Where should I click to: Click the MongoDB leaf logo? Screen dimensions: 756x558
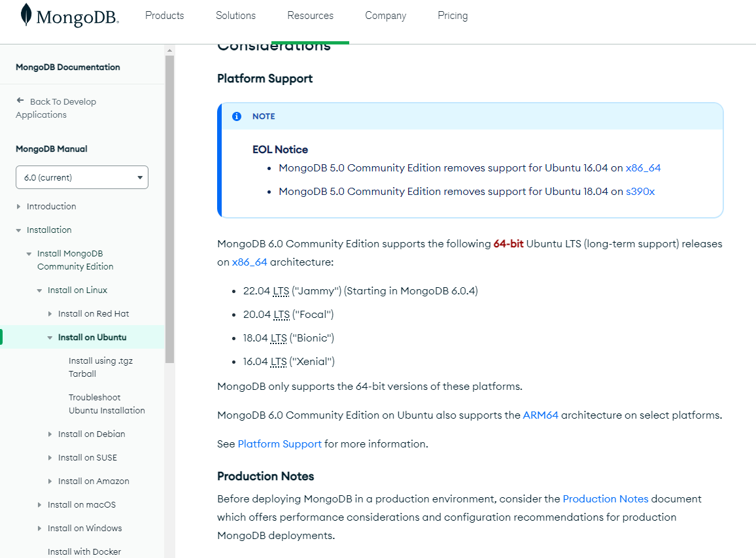point(26,14)
